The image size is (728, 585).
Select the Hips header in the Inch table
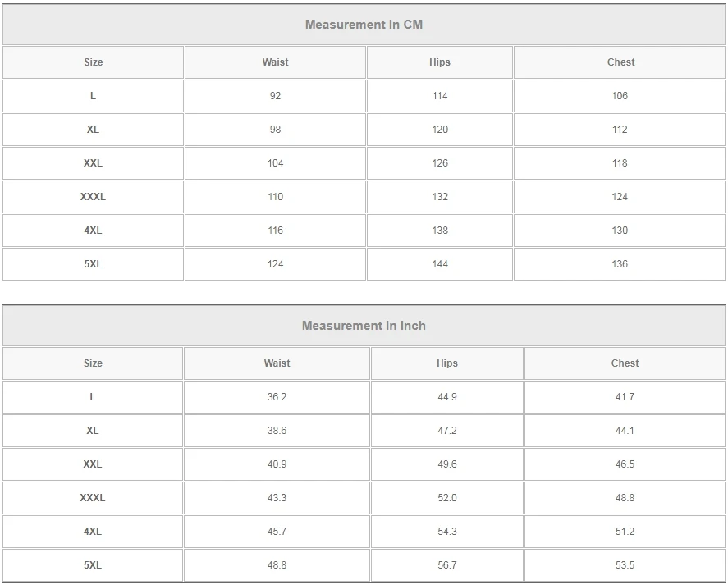[x=447, y=363]
